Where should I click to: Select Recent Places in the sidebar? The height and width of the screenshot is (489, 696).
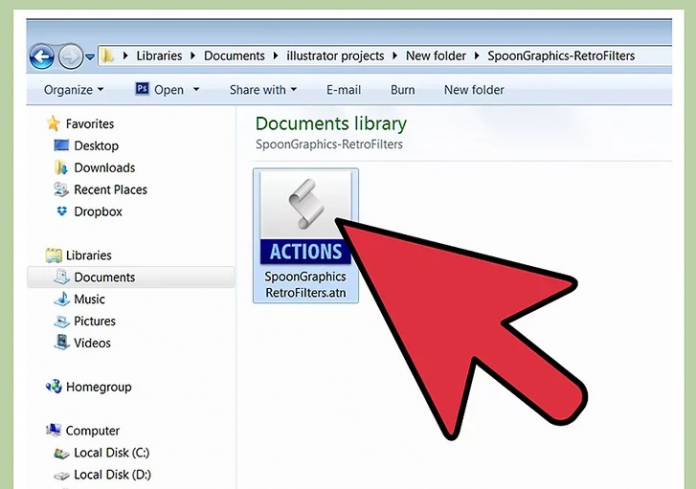pyautogui.click(x=110, y=190)
